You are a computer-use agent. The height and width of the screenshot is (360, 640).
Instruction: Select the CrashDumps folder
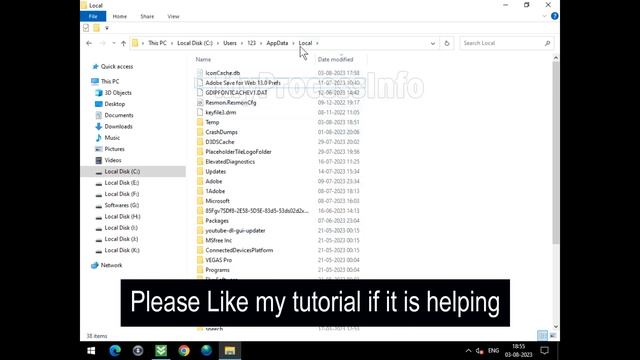click(221, 132)
